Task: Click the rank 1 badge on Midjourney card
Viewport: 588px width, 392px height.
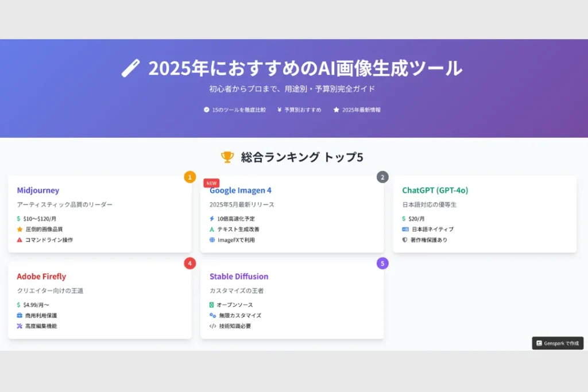Action: (189, 177)
